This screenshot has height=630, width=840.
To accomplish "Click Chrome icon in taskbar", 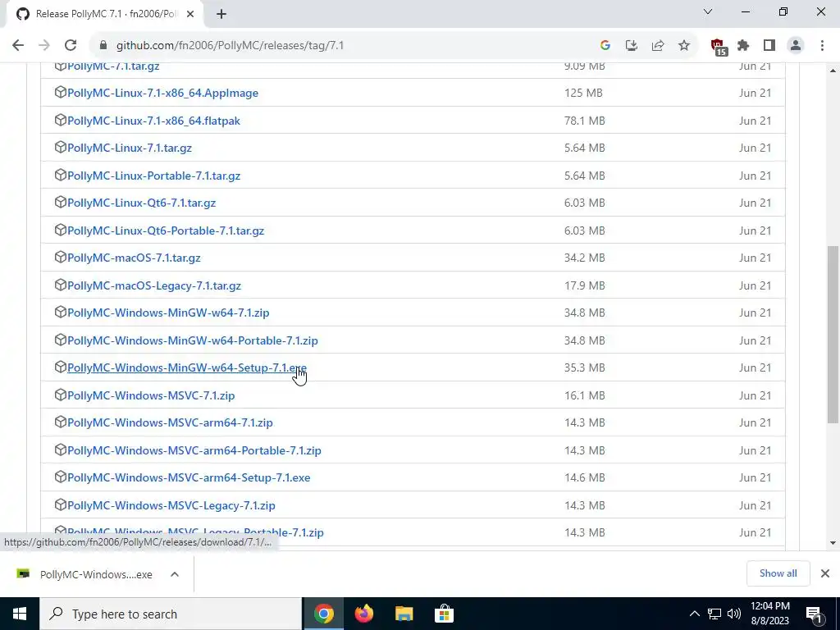I will pos(323,614).
